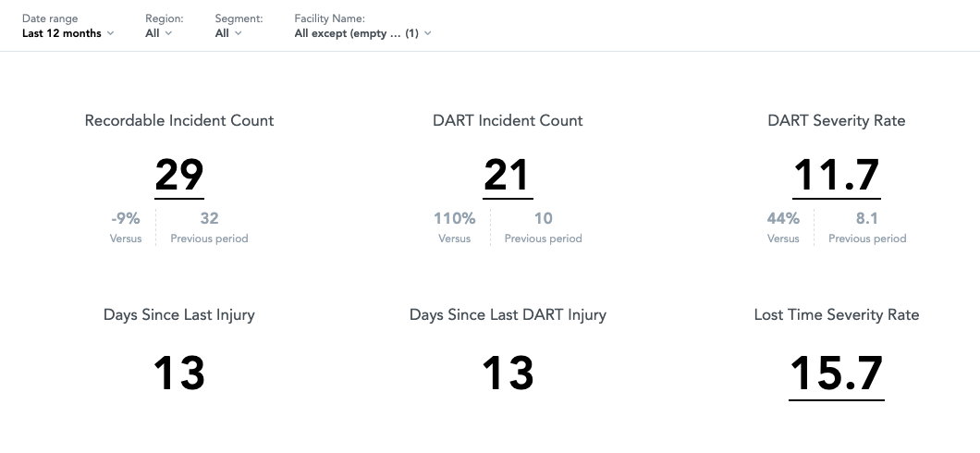980x453 pixels.
Task: Click the Facility Name chevron arrow
Action: 427,33
